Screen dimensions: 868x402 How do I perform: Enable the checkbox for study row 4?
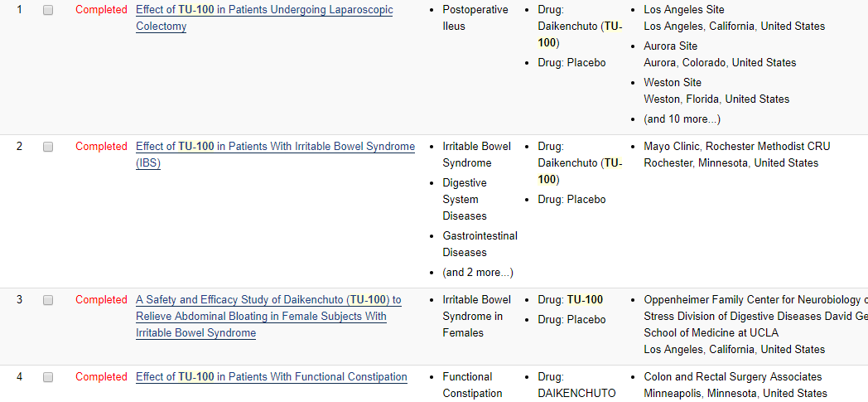click(48, 377)
